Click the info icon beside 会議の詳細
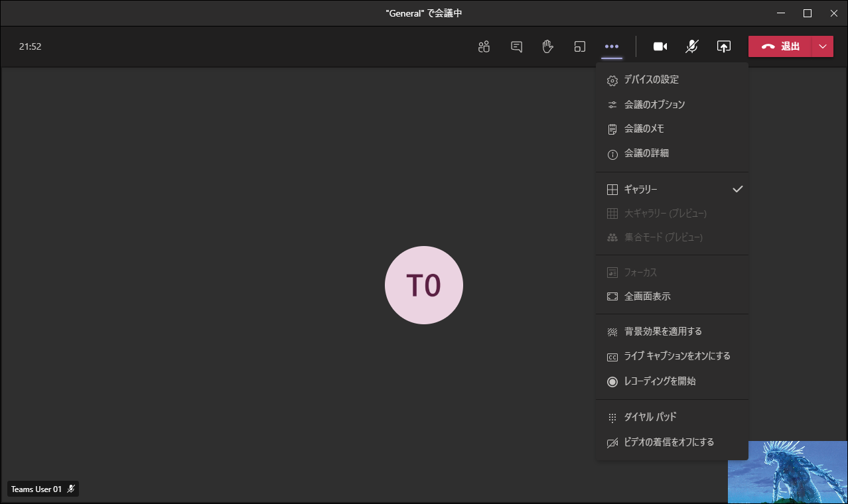848x504 pixels. (612, 154)
